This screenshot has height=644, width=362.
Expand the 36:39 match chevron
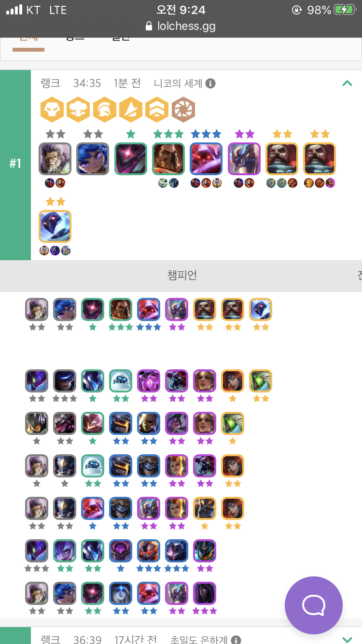[x=347, y=640]
